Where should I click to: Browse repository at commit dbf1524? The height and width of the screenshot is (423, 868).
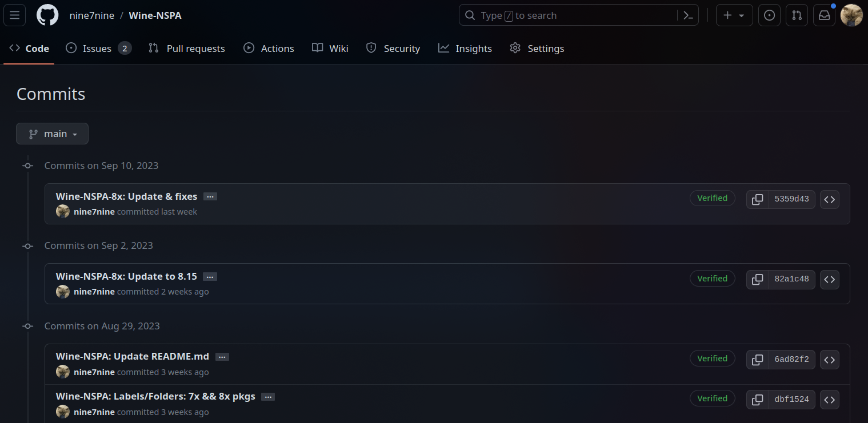[x=830, y=400]
